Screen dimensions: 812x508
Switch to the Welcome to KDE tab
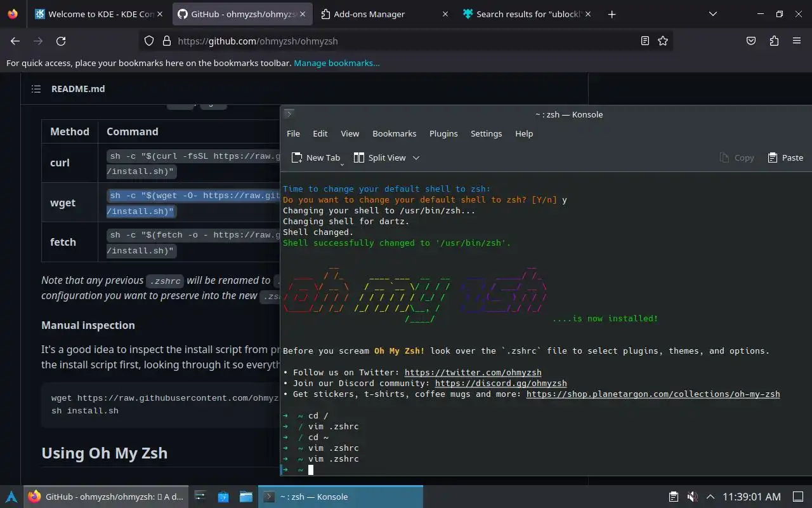[x=99, y=14]
